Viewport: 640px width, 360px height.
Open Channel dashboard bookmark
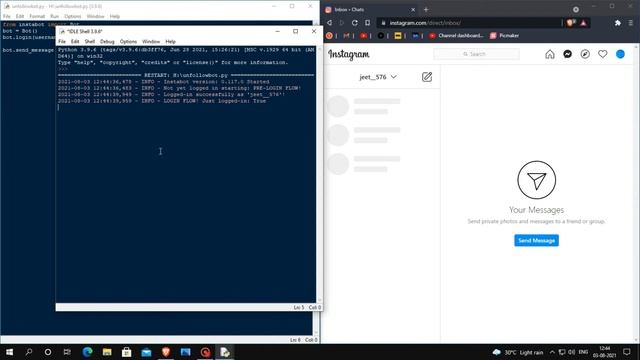click(x=456, y=36)
